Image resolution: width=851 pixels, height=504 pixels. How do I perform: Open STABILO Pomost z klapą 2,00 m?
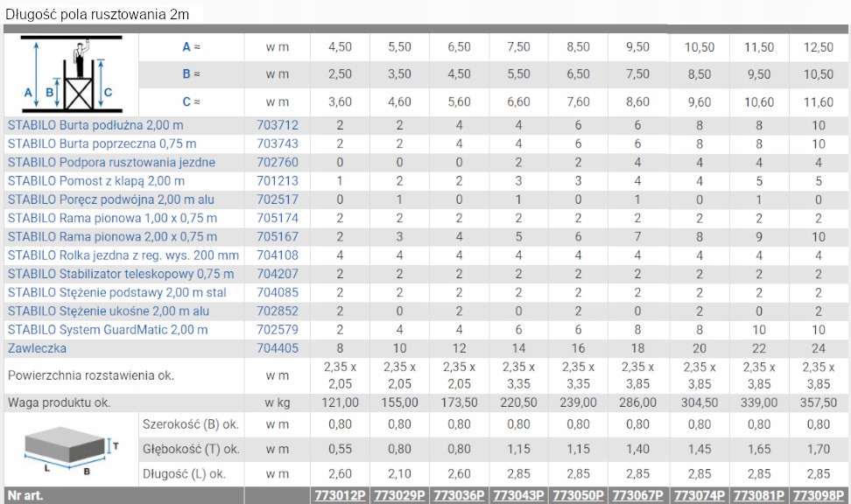pyautogui.click(x=96, y=180)
